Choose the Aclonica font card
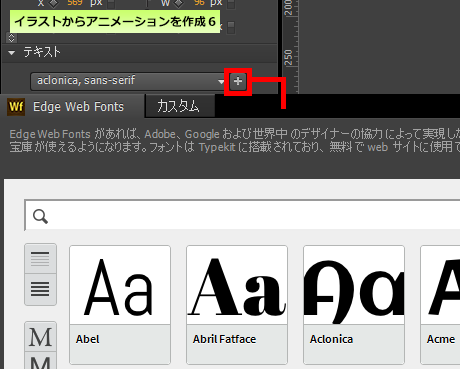The image size is (460, 369). coord(354,305)
